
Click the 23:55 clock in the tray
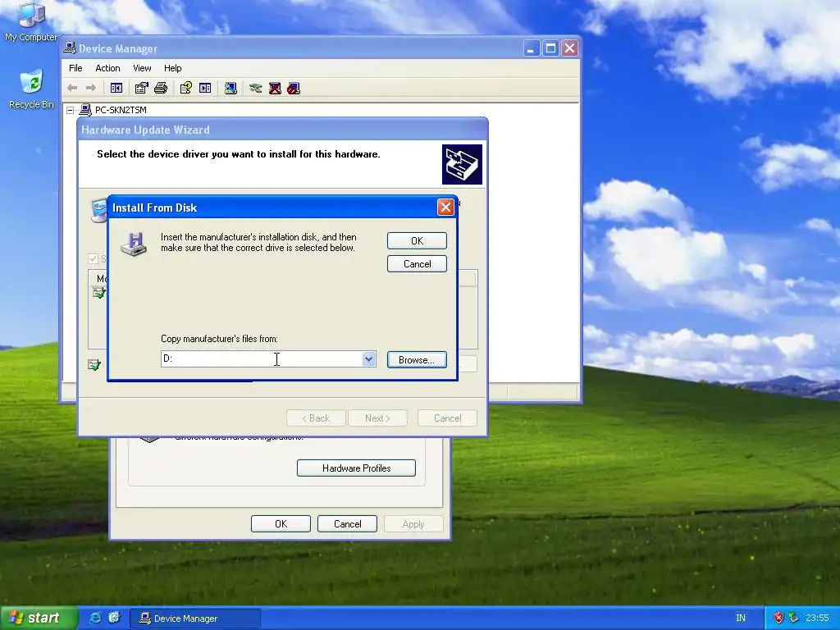click(817, 619)
